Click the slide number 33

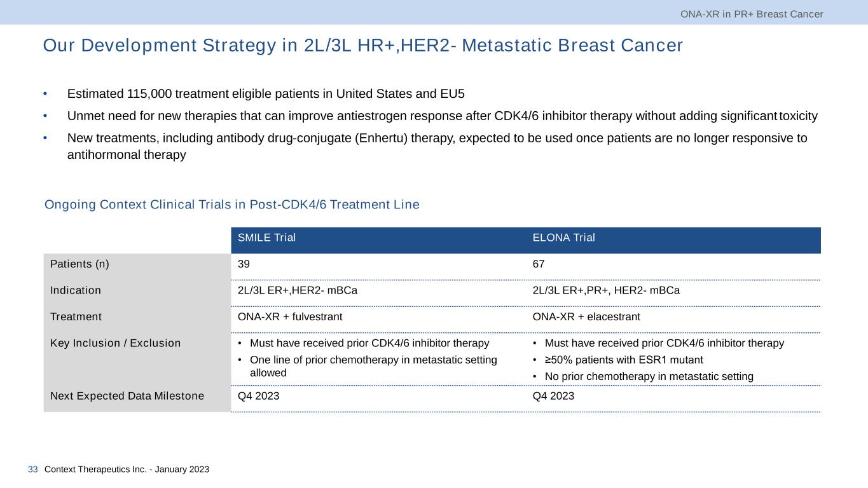tap(33, 470)
